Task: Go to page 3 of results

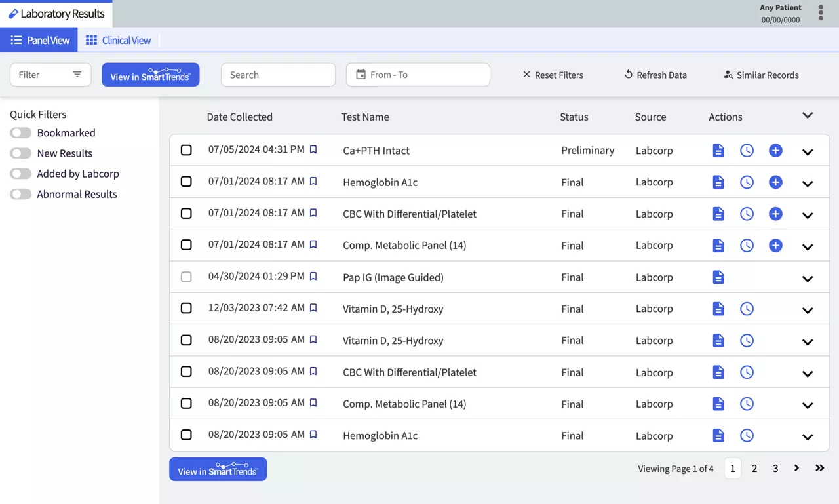Action: pyautogui.click(x=775, y=468)
